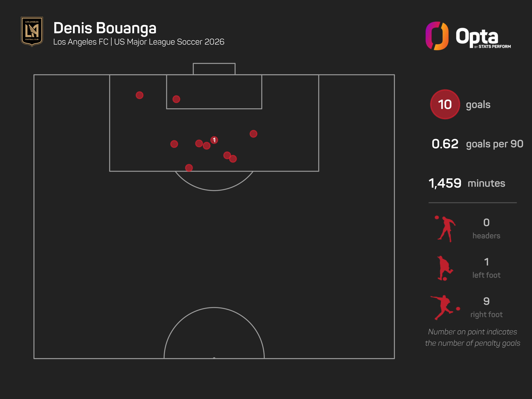Click the penalty goal marker numbered 1
Viewport: 532px width, 399px height.
214,140
